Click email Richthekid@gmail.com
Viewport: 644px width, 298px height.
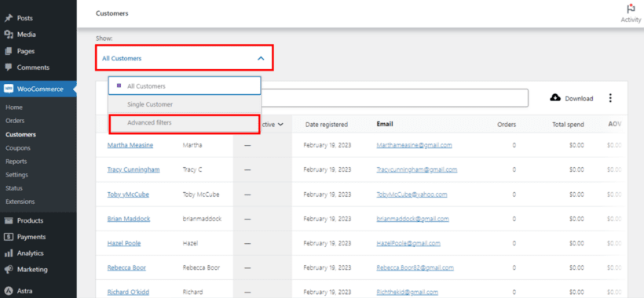point(408,293)
